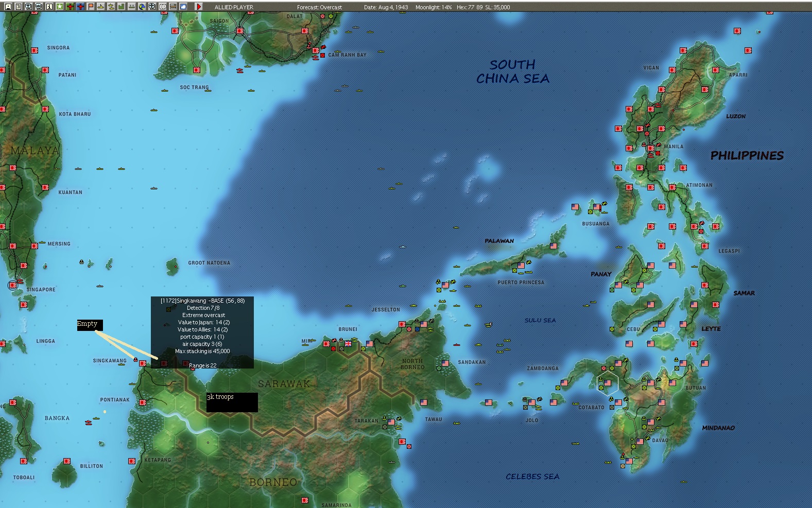Click the Moonlight: 14% status text
This screenshot has height=508, width=812.
(x=434, y=7)
